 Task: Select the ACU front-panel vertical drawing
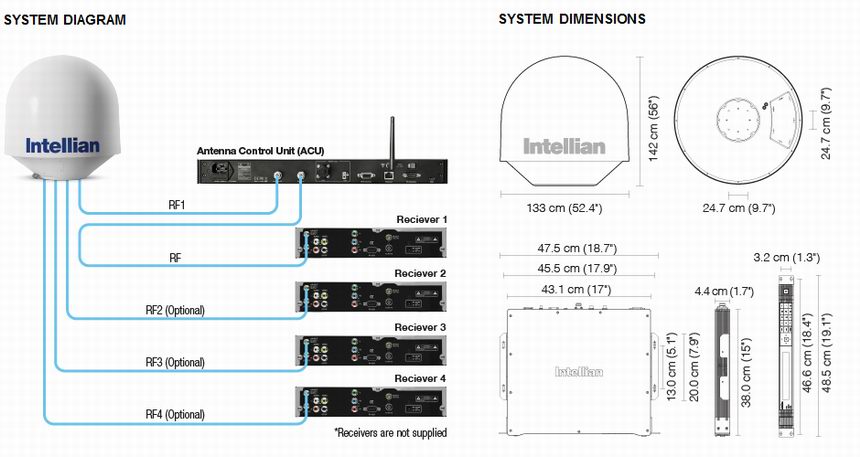787,357
